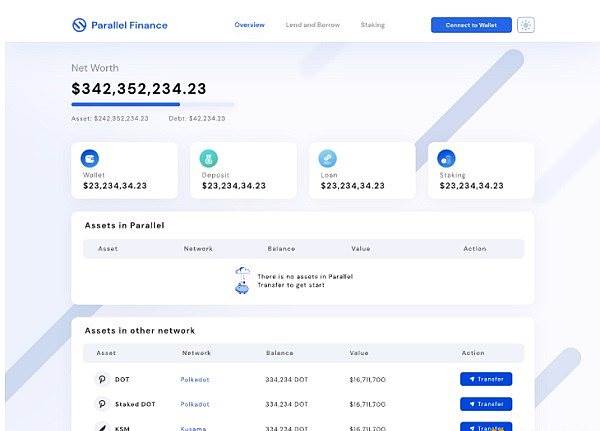The width and height of the screenshot is (600, 431).
Task: Click the DOT row balance 334,234 DOT
Action: pyautogui.click(x=287, y=380)
